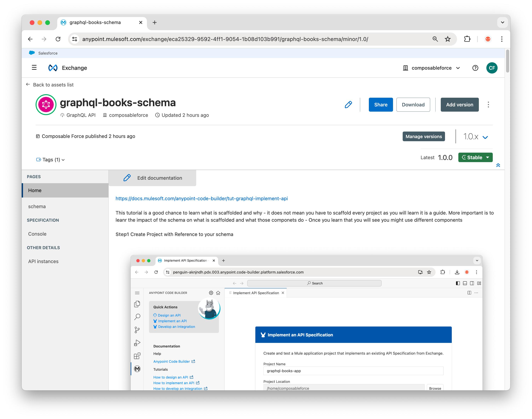This screenshot has height=419, width=532.
Task: Close the graphql-books-schema tab
Action: 141,23
